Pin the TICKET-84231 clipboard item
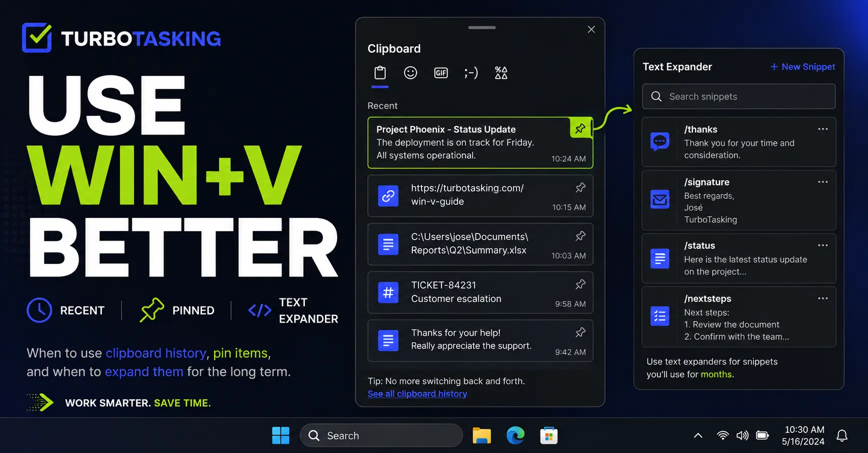Image resolution: width=868 pixels, height=453 pixels. tap(580, 284)
